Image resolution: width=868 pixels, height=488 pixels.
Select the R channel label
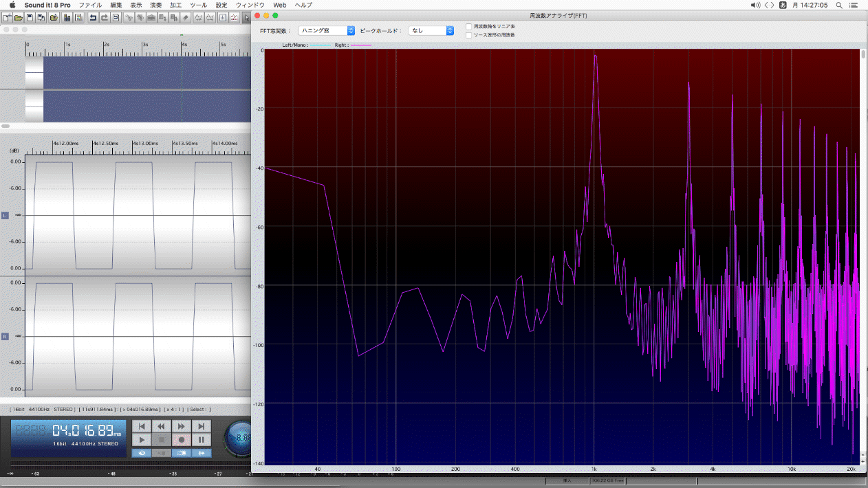point(5,336)
